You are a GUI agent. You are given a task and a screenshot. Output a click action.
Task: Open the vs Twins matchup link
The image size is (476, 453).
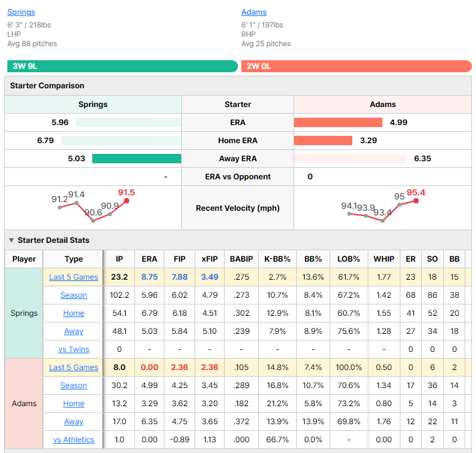coord(74,349)
